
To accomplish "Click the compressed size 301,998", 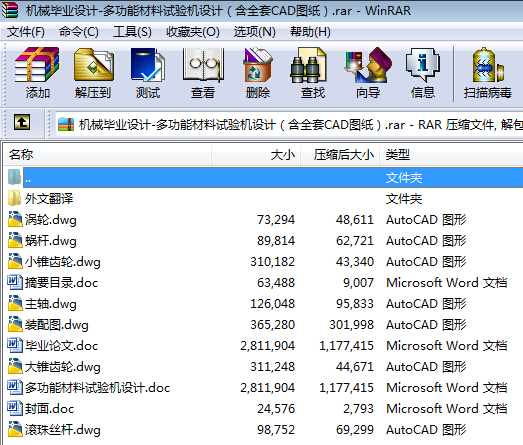I will tap(352, 325).
